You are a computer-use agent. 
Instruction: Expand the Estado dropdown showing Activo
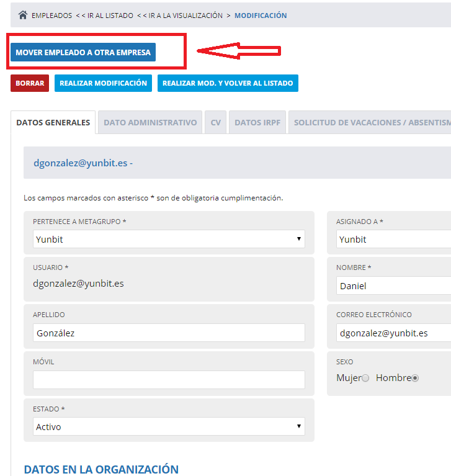coord(169,427)
